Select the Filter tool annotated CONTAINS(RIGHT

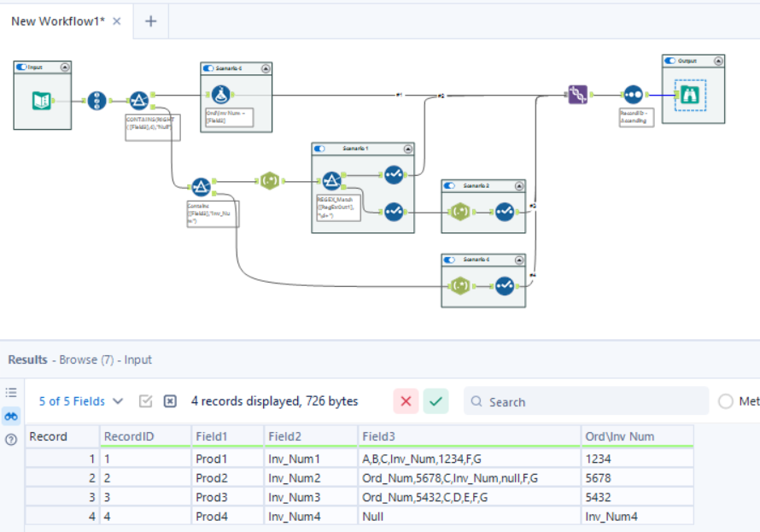[139, 100]
